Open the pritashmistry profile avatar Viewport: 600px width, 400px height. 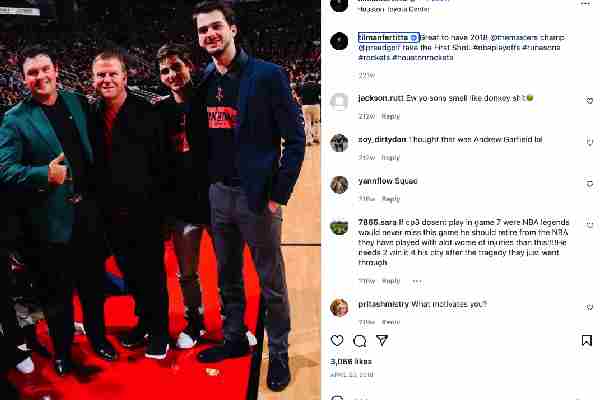[339, 307]
